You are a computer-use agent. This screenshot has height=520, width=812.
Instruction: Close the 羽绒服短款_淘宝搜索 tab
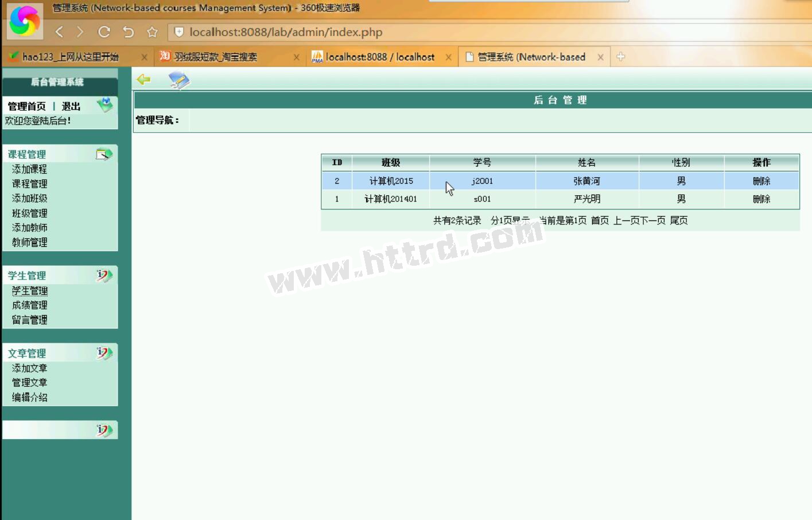click(x=296, y=57)
